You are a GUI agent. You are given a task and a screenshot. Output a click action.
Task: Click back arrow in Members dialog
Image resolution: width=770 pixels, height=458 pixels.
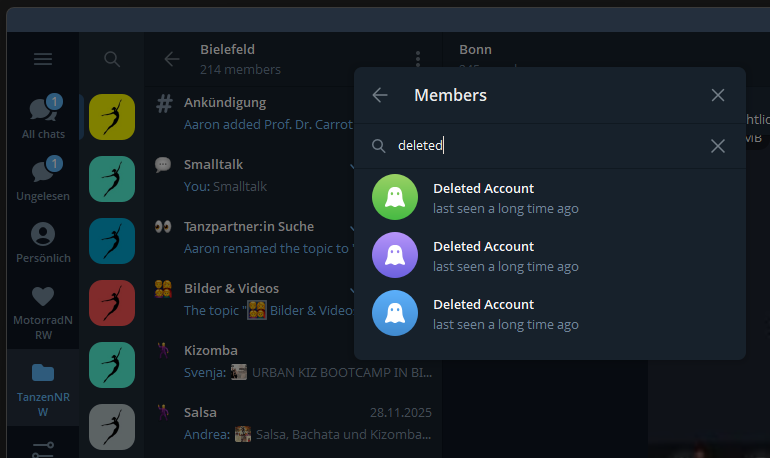380,95
